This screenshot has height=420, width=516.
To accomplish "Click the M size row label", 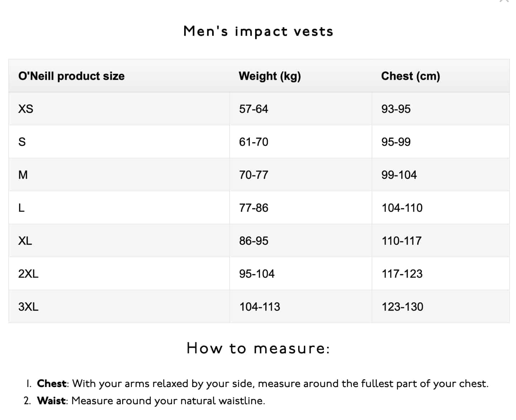I will click(23, 175).
